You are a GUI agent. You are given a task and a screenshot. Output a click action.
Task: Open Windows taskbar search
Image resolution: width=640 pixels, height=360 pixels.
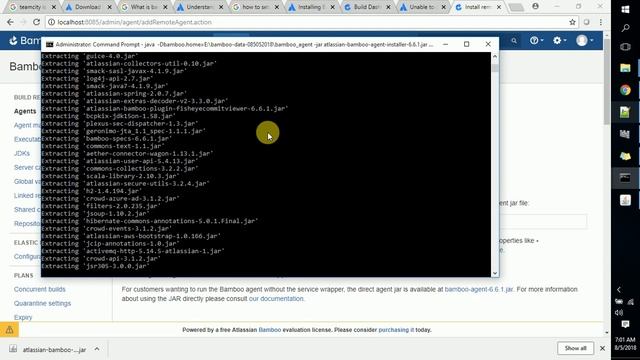pos(625,28)
